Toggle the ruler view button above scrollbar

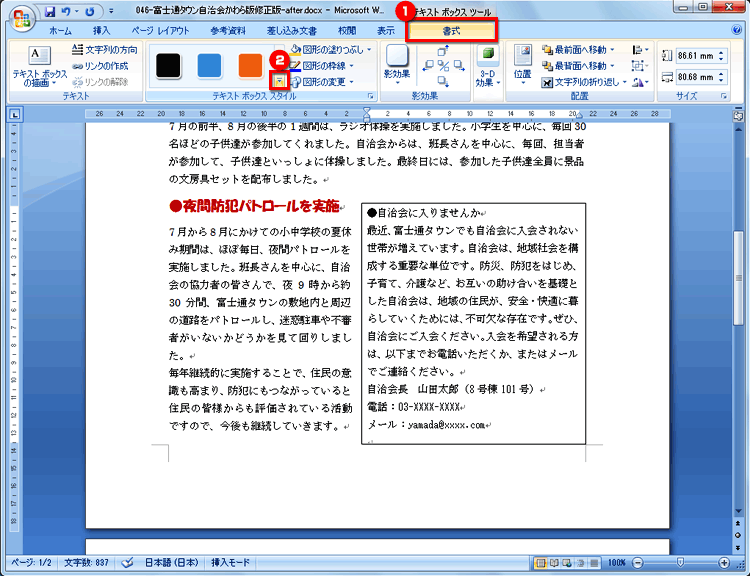click(738, 116)
